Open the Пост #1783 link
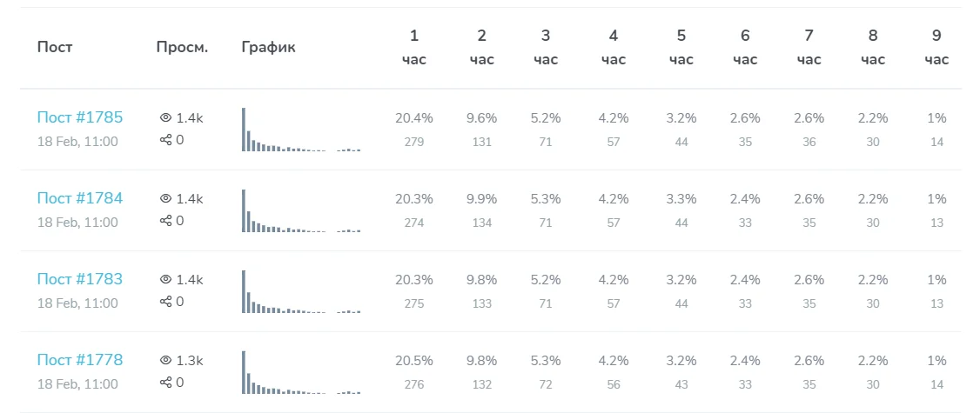The image size is (980, 413). coord(80,279)
